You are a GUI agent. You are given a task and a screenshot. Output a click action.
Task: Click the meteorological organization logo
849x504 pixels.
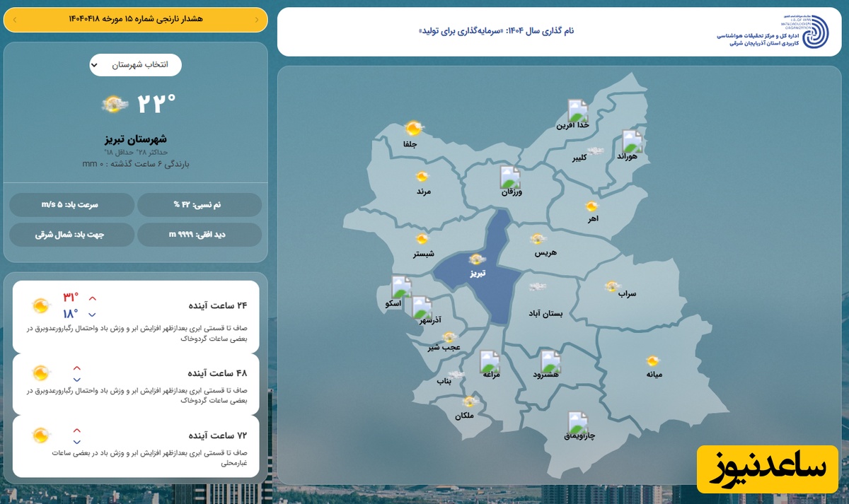(815, 32)
